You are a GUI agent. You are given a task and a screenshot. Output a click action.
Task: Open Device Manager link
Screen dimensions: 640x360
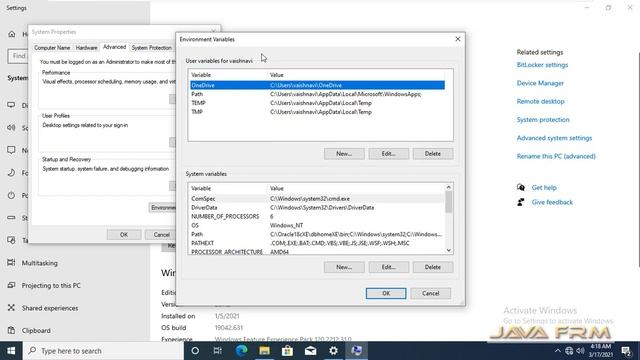(540, 83)
